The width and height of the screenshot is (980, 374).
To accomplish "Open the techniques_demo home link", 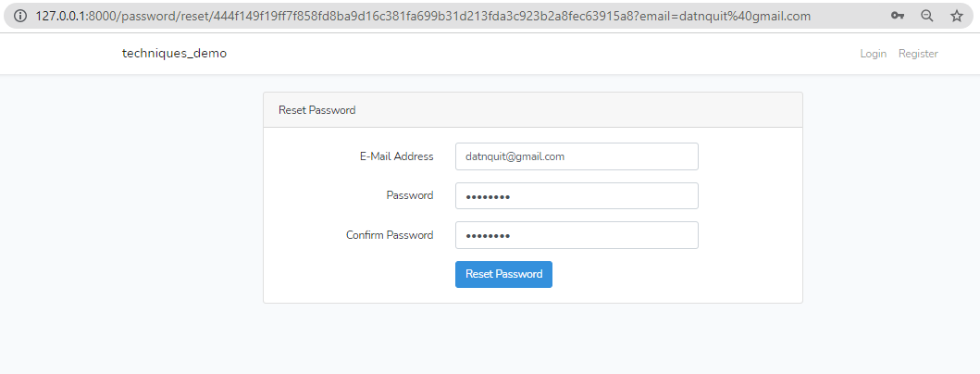I will click(174, 54).
